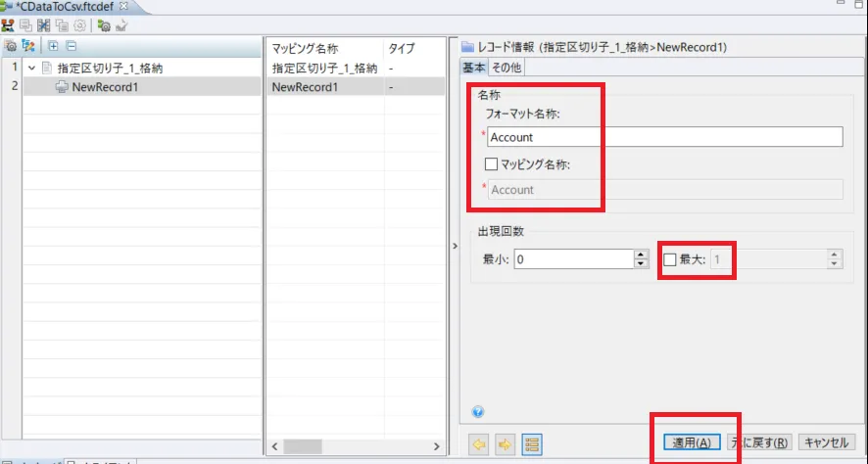The width and height of the screenshot is (868, 464).
Task: Switch to the その他 tab
Action: tap(506, 68)
